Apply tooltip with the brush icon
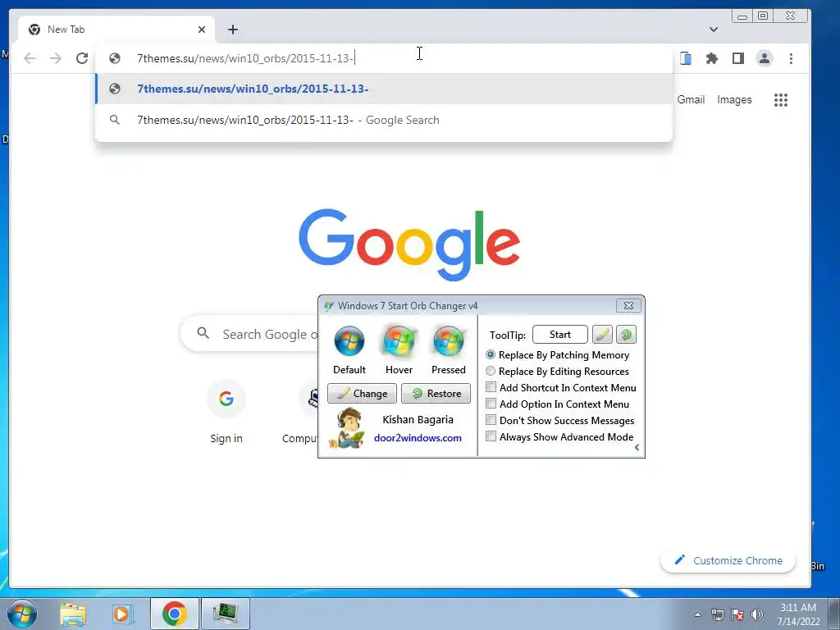 coord(602,335)
